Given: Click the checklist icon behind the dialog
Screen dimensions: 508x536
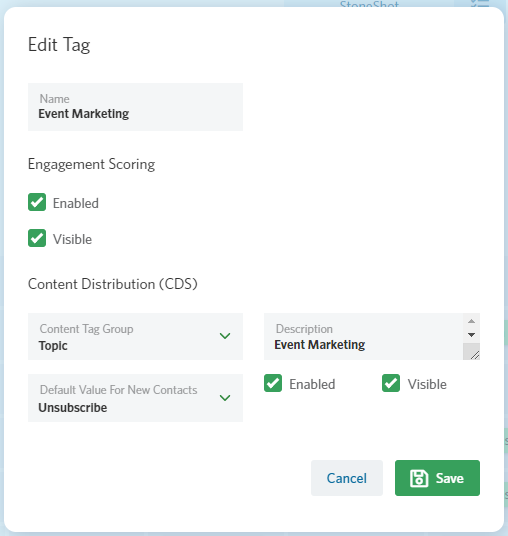Looking at the screenshot, I should (x=480, y=3).
